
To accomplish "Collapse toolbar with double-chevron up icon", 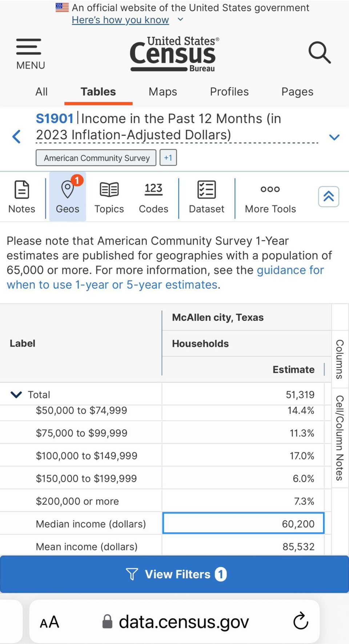I will (329, 196).
